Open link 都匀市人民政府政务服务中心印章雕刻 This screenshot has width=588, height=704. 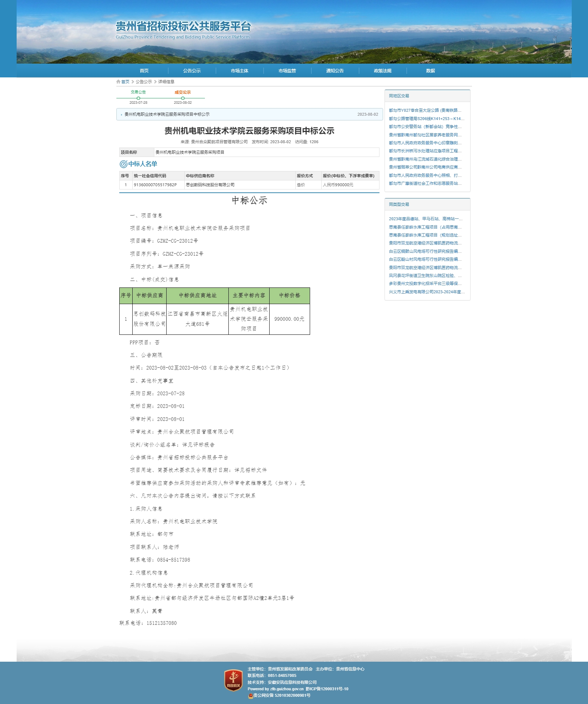[x=425, y=143]
